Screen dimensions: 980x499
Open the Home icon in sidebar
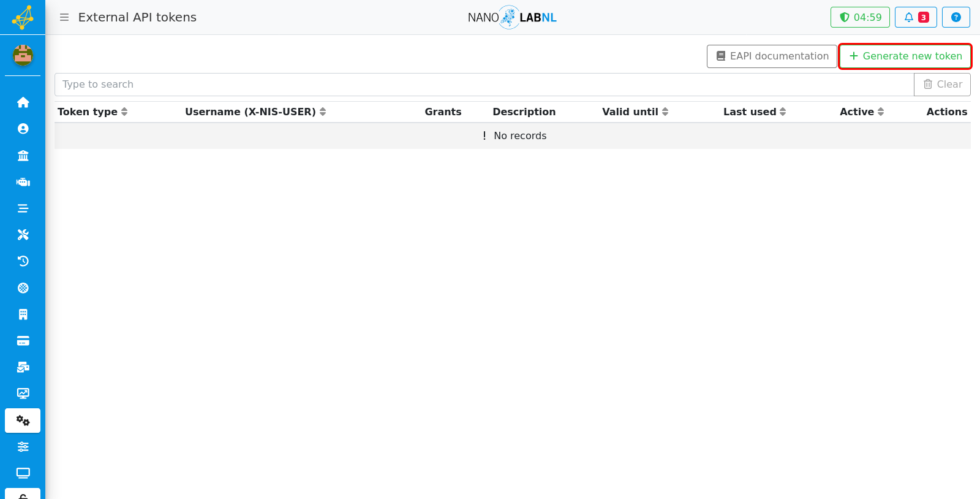[x=23, y=102]
